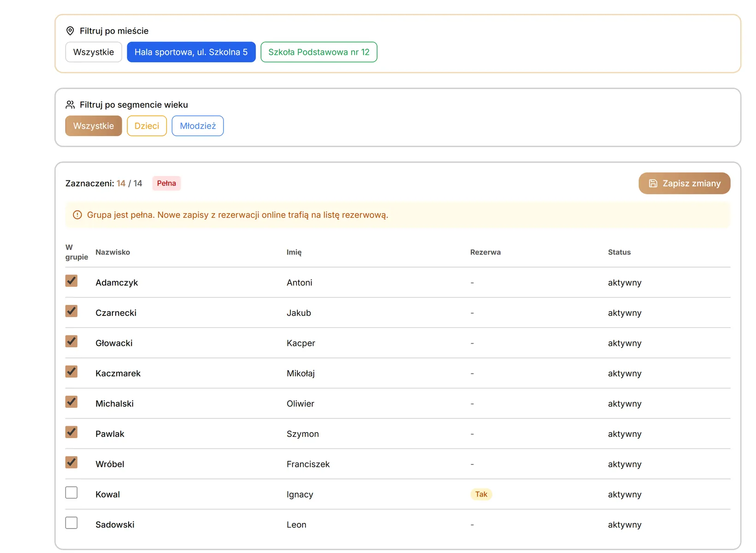Click the Pełna status badge
Viewport: 756px width, 553px height.
(x=166, y=183)
